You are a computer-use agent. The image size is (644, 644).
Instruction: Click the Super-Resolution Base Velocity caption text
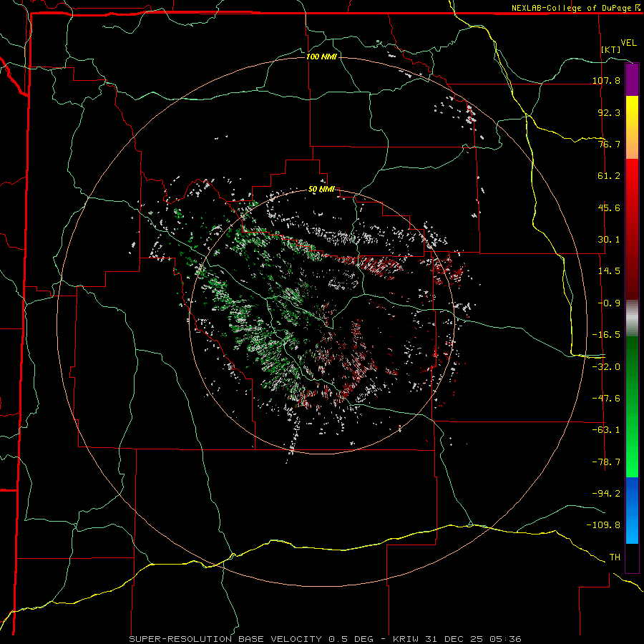coord(326,639)
